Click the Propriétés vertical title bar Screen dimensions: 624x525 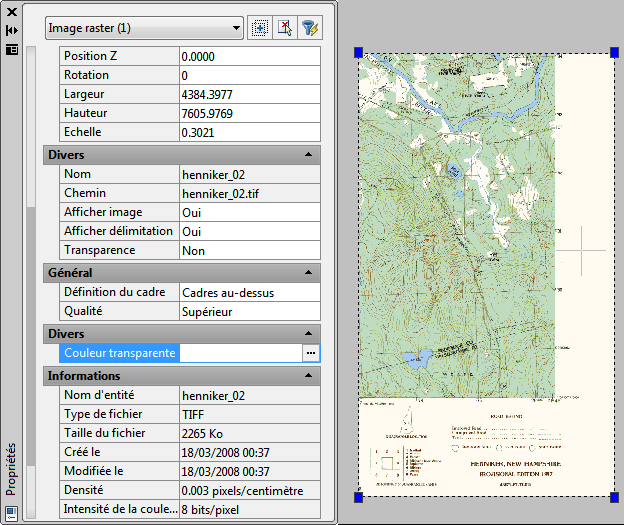click(x=11, y=470)
